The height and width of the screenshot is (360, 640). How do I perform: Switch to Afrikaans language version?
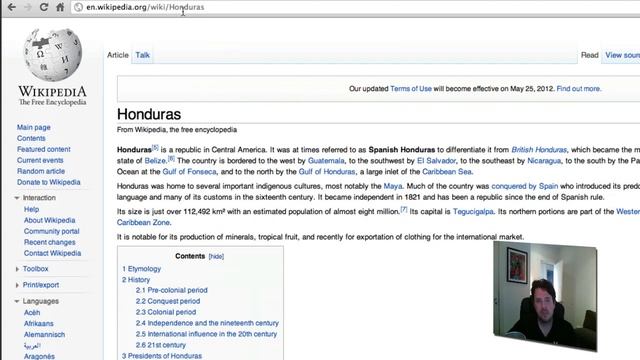[x=38, y=324]
